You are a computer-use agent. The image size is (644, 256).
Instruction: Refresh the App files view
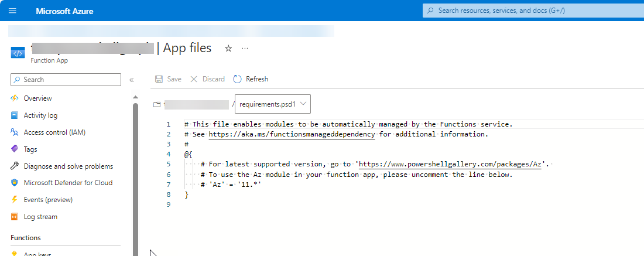click(251, 79)
